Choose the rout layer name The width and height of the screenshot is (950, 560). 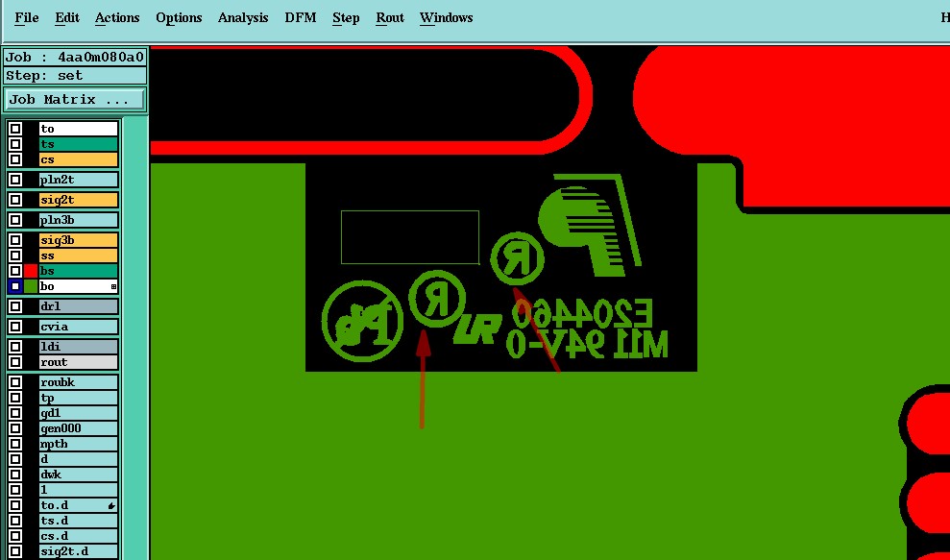[78, 362]
